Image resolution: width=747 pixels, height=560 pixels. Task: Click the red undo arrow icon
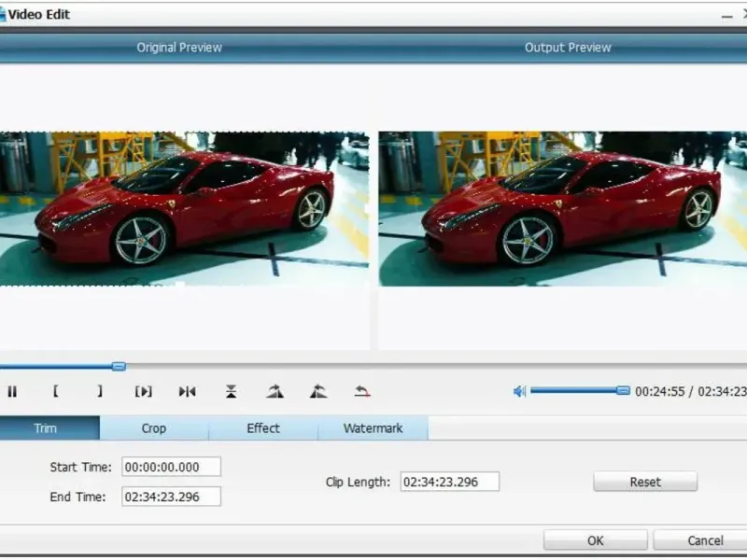coord(362,392)
